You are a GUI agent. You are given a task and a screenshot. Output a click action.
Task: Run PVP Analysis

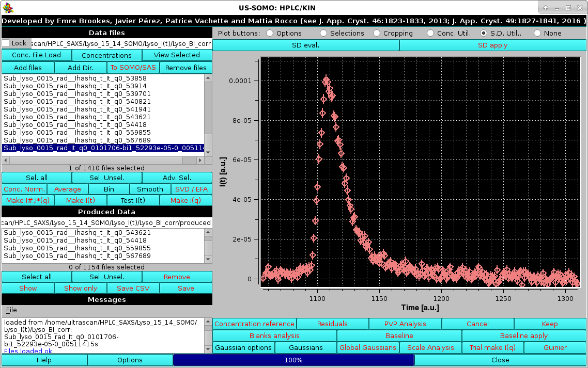tap(405, 324)
